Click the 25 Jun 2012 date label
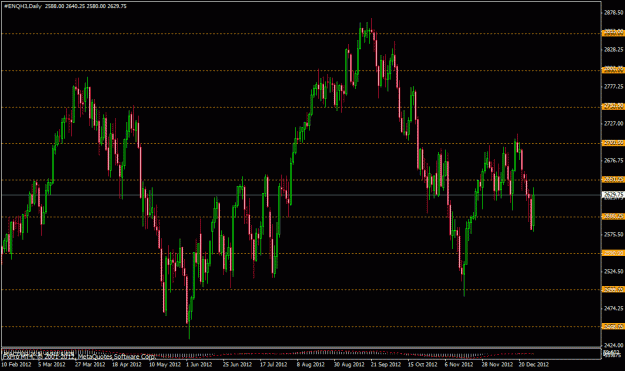The height and width of the screenshot is (371, 625). click(237, 364)
